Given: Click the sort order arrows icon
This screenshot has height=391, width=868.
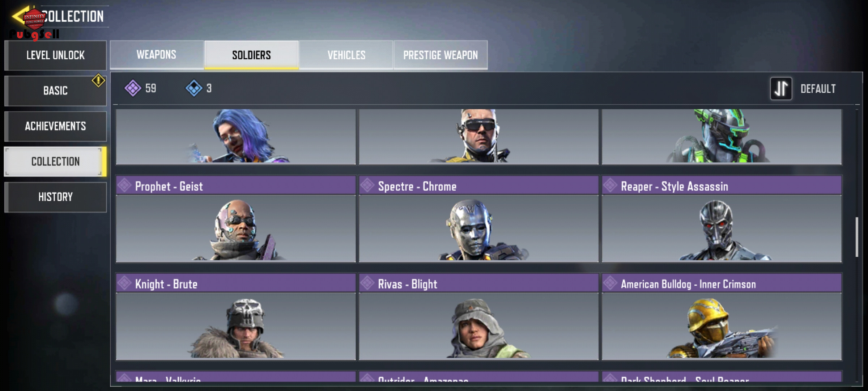Looking at the screenshot, I should [781, 89].
